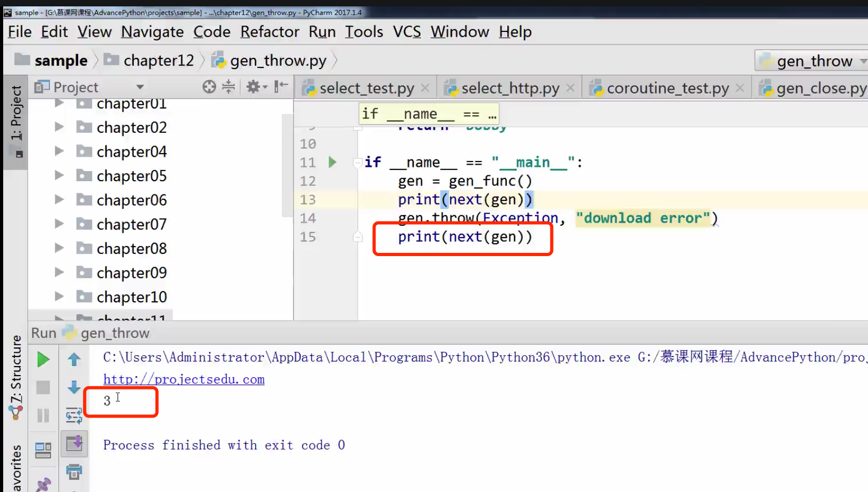868x492 pixels.
Task: Open the File menu
Action: [20, 32]
